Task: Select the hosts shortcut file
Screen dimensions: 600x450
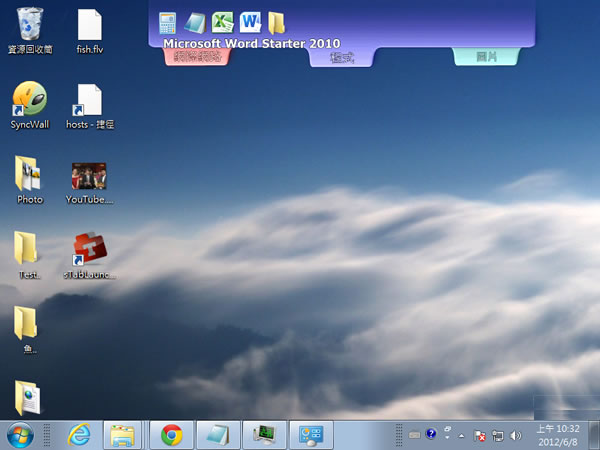Action: (90, 99)
